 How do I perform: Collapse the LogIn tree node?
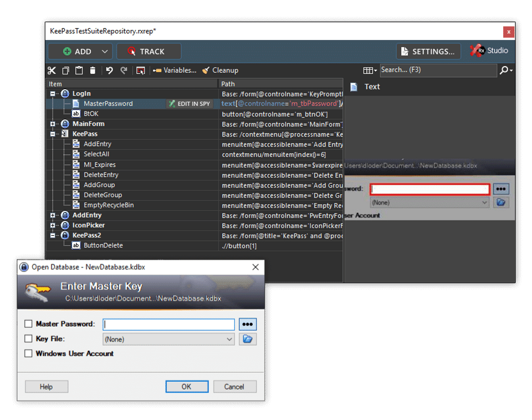tap(53, 94)
